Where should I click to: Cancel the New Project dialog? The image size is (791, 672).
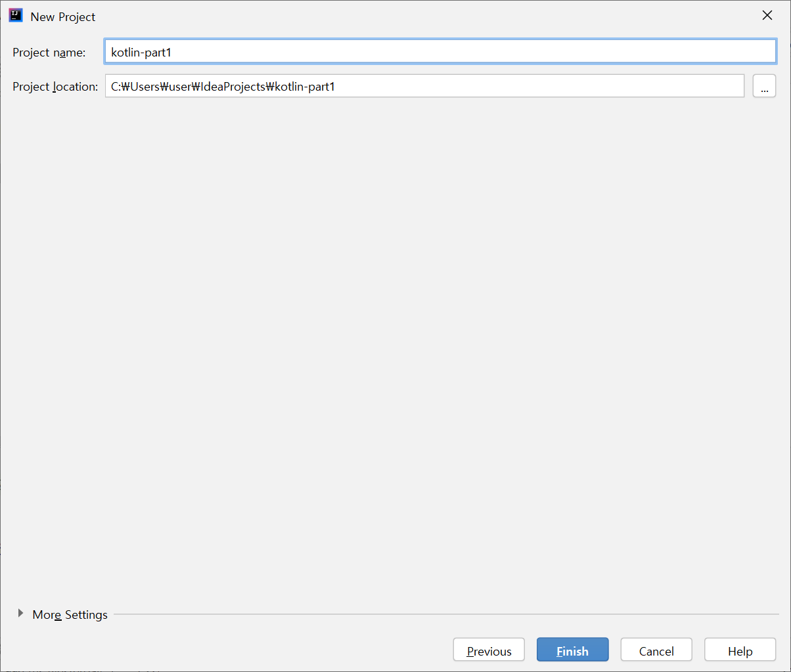(x=656, y=650)
